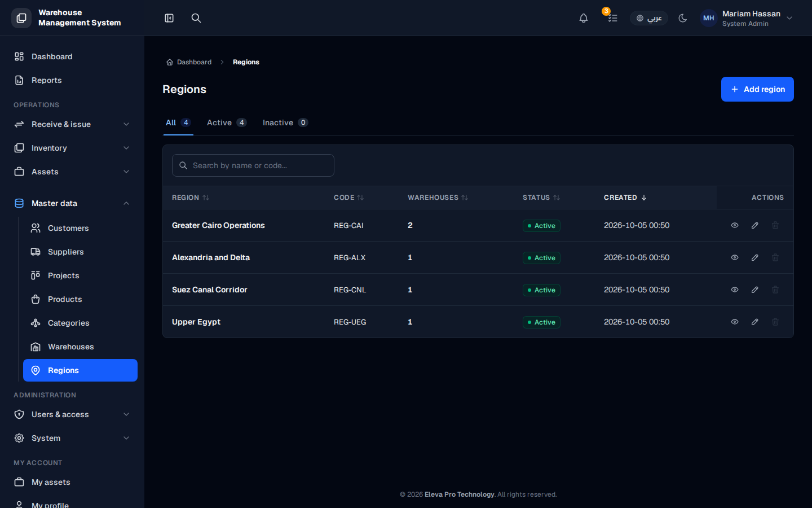Edit Alexandria and Delta region

[x=755, y=257]
